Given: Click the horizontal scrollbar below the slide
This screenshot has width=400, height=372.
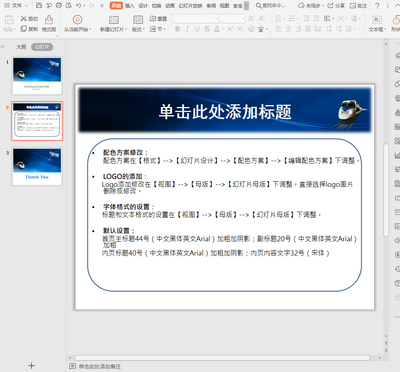Looking at the screenshot, I should [222, 358].
